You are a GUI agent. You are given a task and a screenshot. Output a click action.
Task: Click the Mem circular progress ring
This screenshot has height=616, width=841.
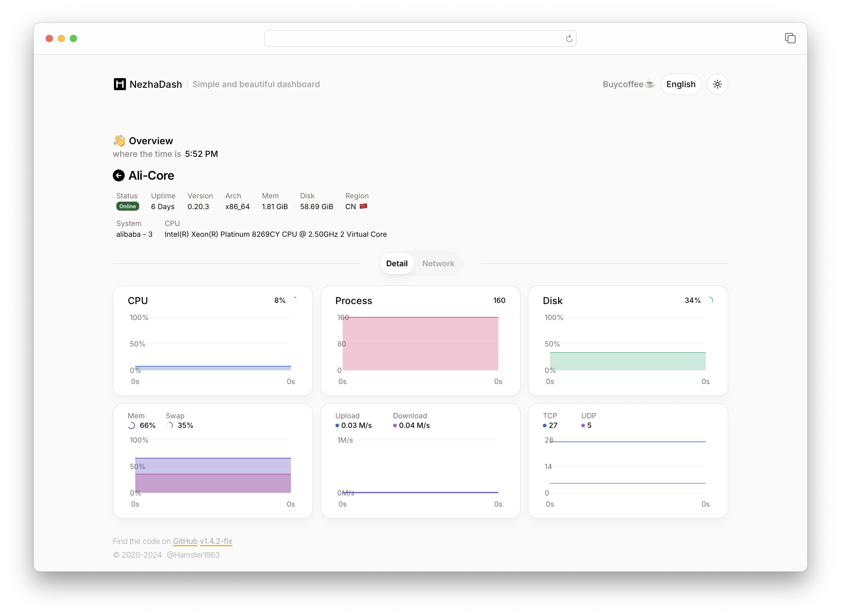(132, 425)
